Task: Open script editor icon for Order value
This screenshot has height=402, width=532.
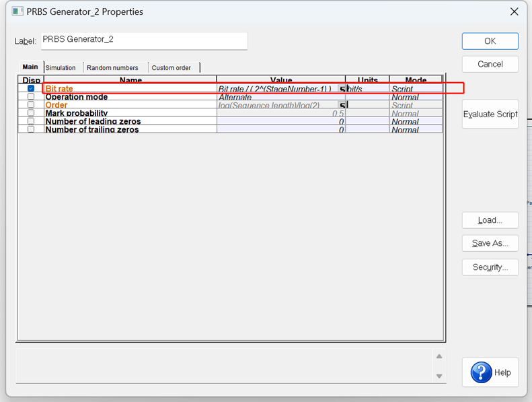Action: click(342, 105)
